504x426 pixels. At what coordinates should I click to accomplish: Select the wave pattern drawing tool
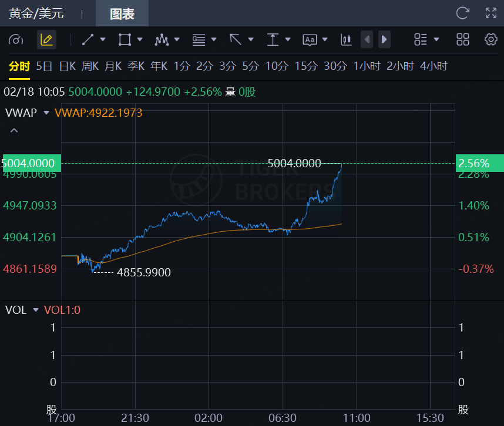[161, 40]
